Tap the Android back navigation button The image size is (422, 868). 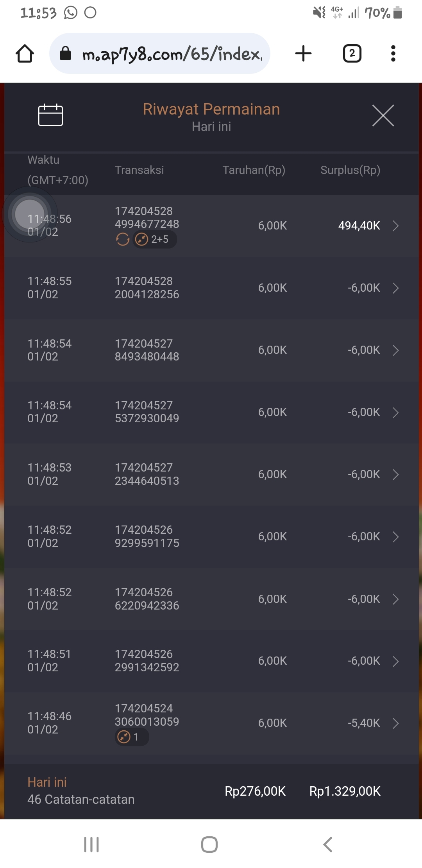click(x=328, y=845)
